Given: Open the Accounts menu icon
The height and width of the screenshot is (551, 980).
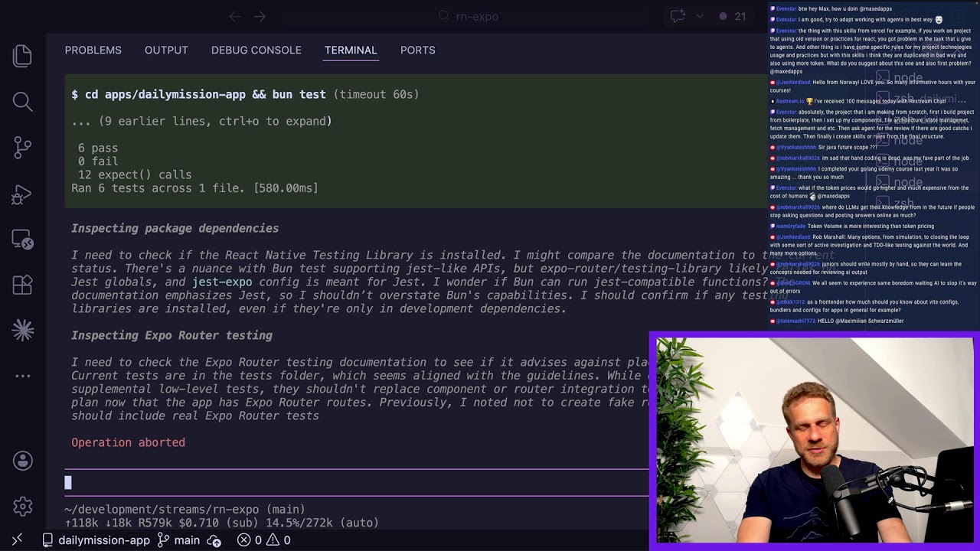Looking at the screenshot, I should 22,461.
